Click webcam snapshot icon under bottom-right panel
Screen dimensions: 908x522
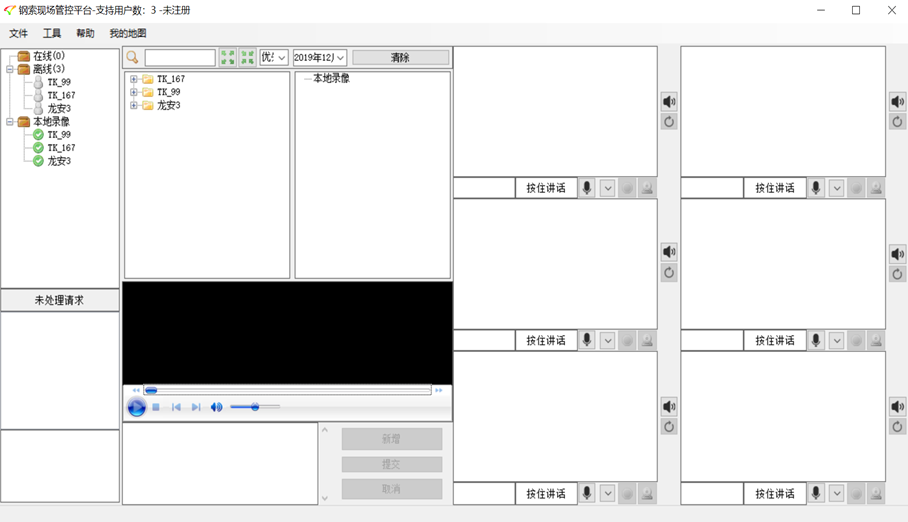(x=876, y=493)
